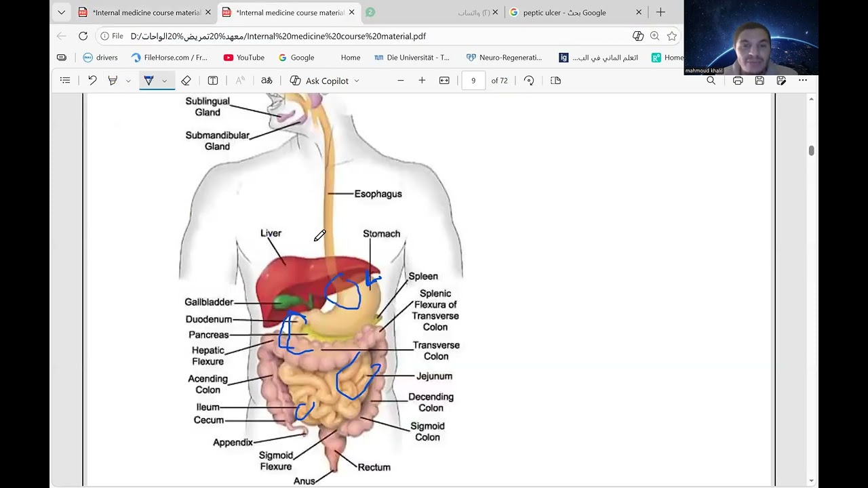Screen dimensions: 868x488
Task: Open the tab search dropdown button
Action: tap(61, 12)
